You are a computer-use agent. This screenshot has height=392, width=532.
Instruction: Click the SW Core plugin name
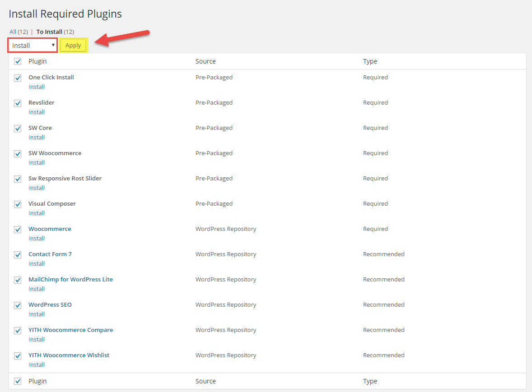coord(40,128)
